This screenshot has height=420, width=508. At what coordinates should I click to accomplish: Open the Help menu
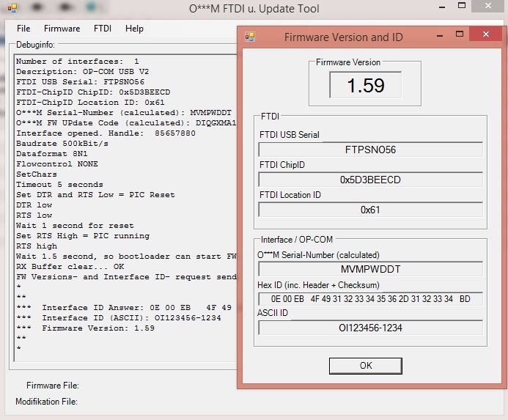point(134,29)
